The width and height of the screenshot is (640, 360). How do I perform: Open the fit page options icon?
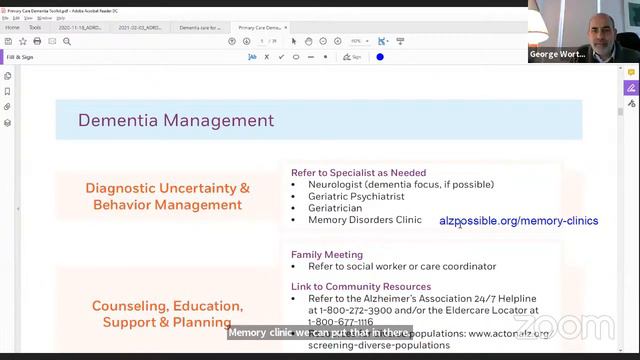click(382, 41)
